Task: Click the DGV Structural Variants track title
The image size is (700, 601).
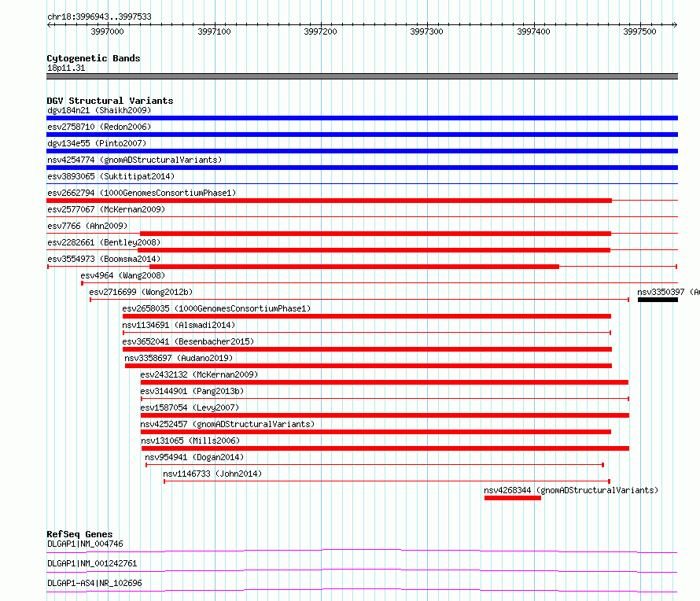Action: coord(110,101)
